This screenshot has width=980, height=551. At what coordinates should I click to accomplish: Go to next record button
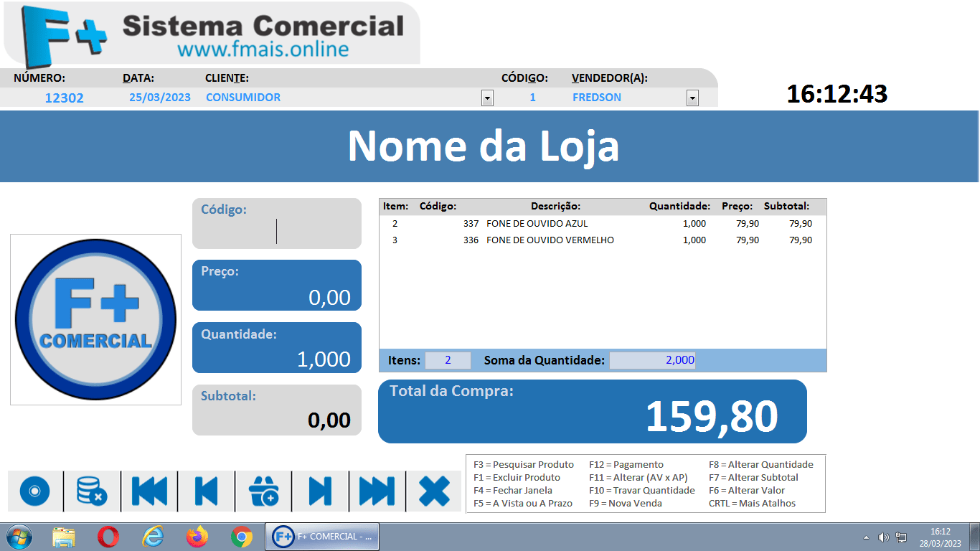click(320, 491)
